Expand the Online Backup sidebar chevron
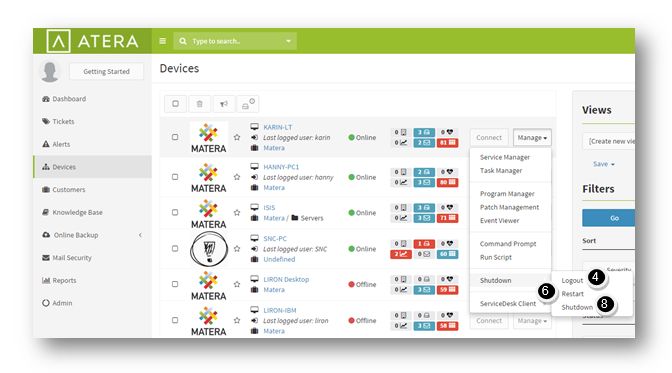672x373 pixels. [140, 235]
